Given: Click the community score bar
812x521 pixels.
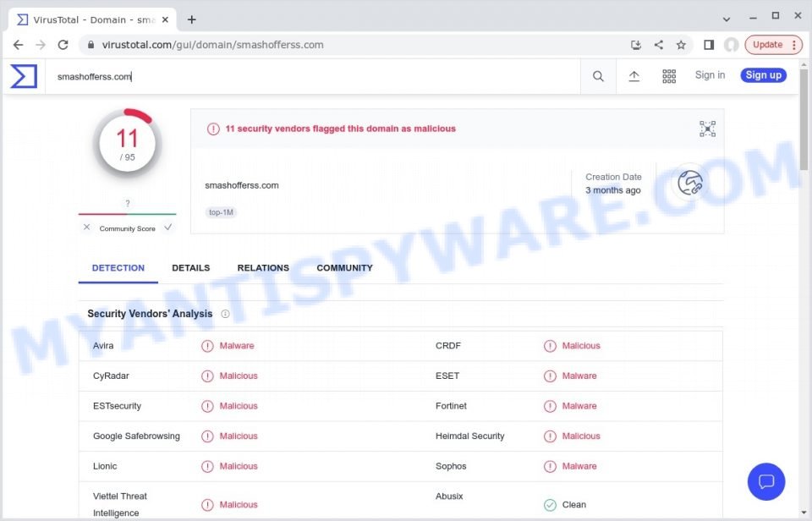Looking at the screenshot, I should 128,214.
